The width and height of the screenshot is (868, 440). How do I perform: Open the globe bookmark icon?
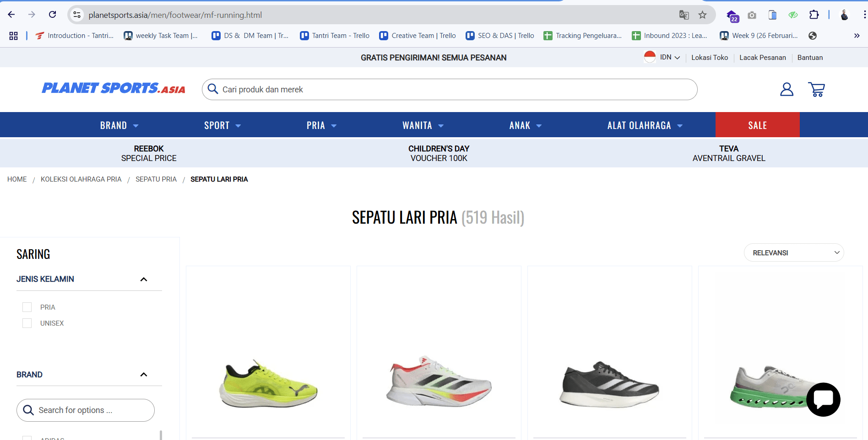coord(813,36)
